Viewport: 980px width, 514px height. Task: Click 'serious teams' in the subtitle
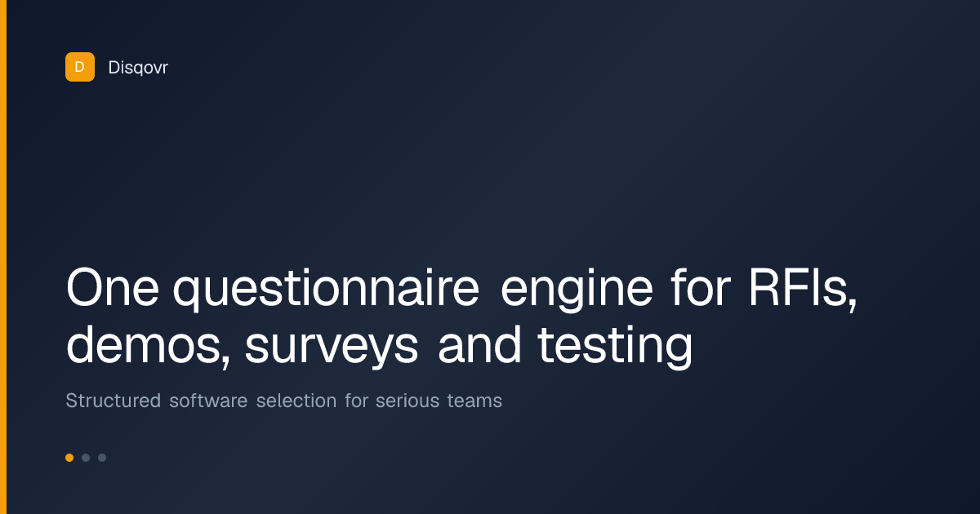[x=439, y=401]
